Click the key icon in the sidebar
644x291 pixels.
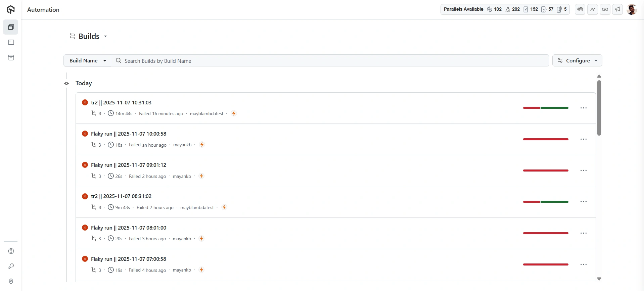tap(11, 266)
